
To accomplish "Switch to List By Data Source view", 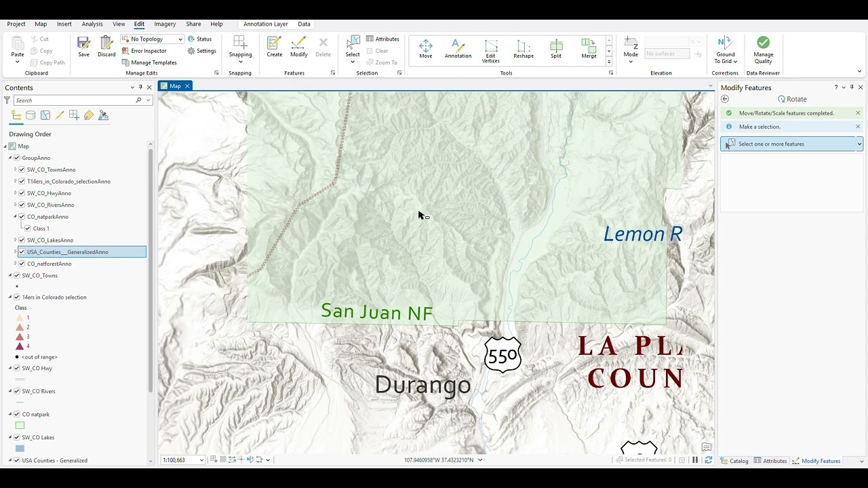I will 31,115.
